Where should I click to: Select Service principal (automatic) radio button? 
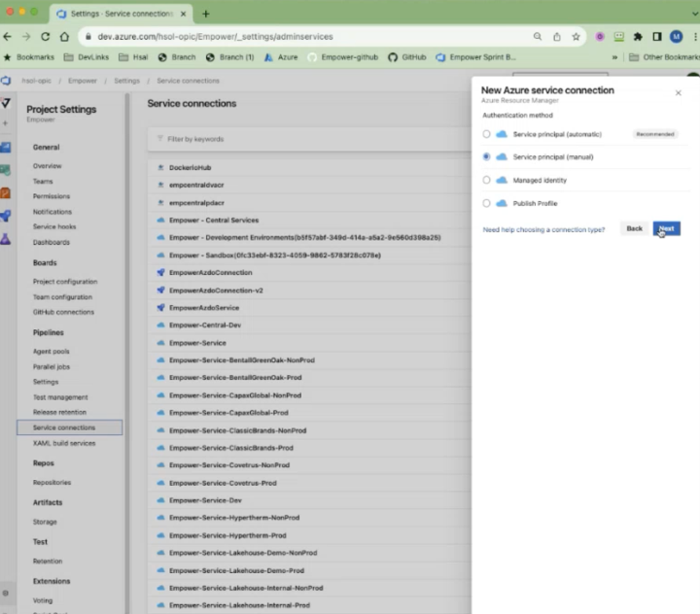coord(486,134)
